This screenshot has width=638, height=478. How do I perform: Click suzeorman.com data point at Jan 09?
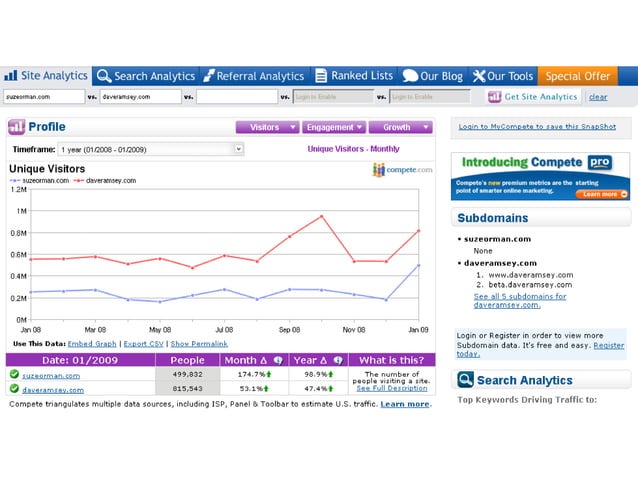tap(419, 266)
